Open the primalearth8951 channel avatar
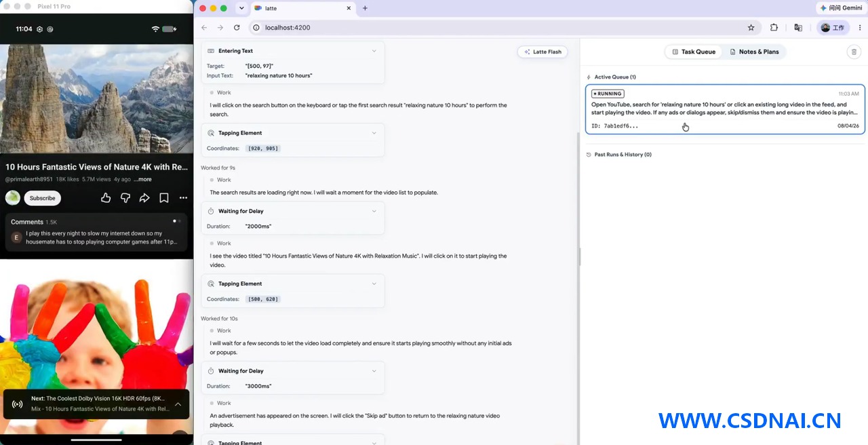Image resolution: width=868 pixels, height=445 pixels. 13,198
